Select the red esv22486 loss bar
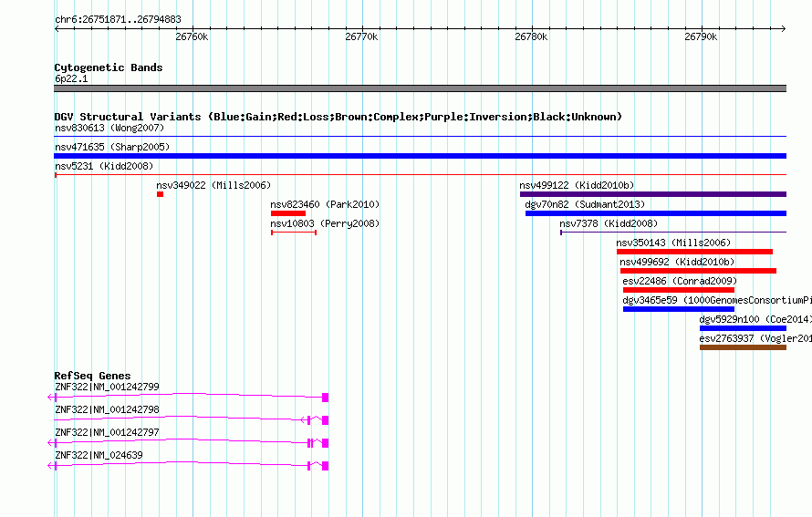The width and height of the screenshot is (812, 517). (x=679, y=290)
